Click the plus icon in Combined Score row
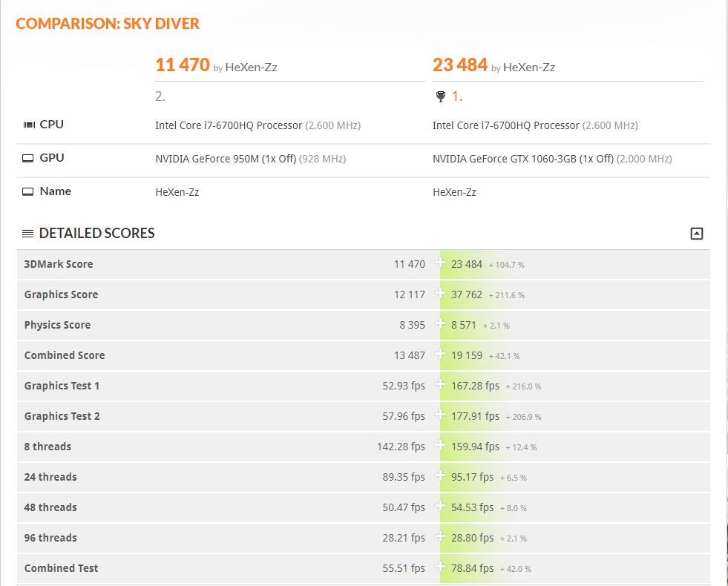Image resolution: width=728 pixels, height=586 pixels. [x=439, y=354]
